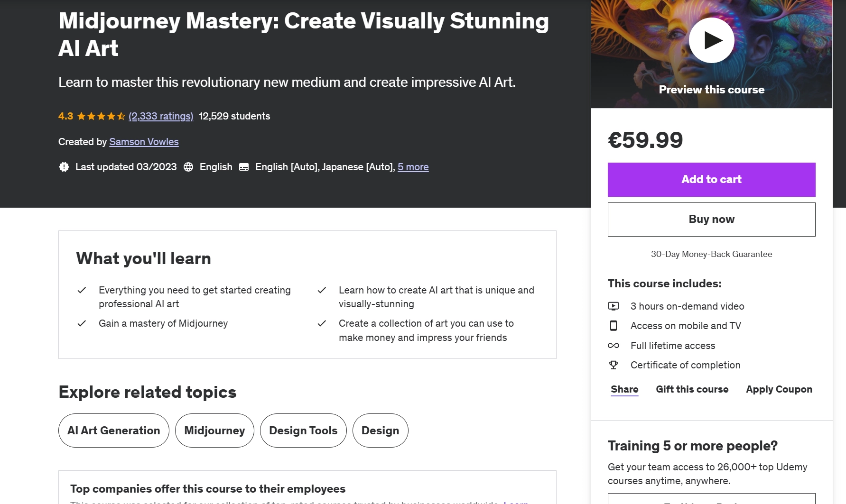The height and width of the screenshot is (504, 846).
Task: Add the course to cart
Action: coord(711,180)
